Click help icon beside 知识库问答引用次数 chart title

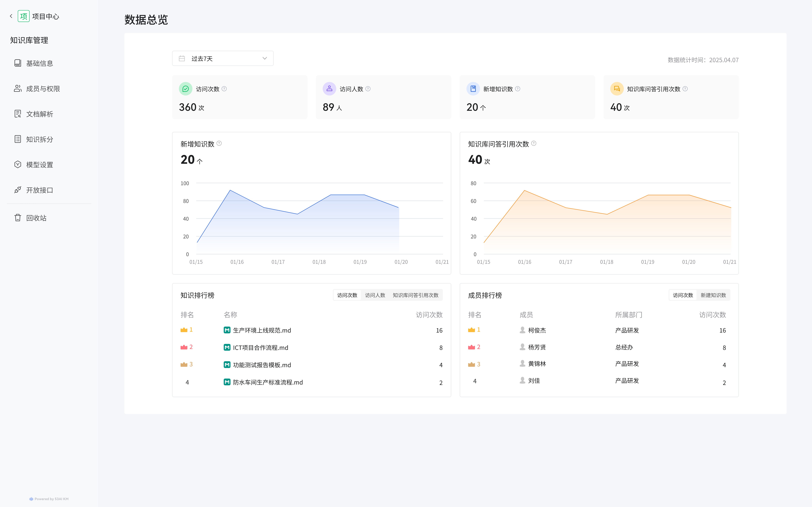coord(534,144)
